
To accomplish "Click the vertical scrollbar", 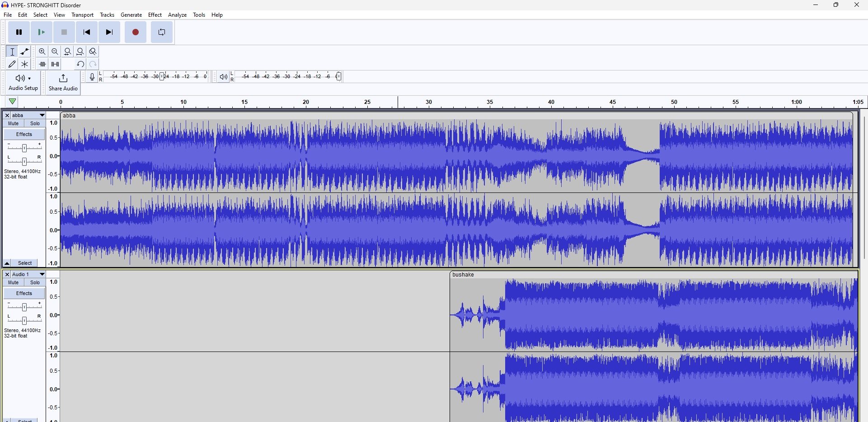I will pos(864,188).
